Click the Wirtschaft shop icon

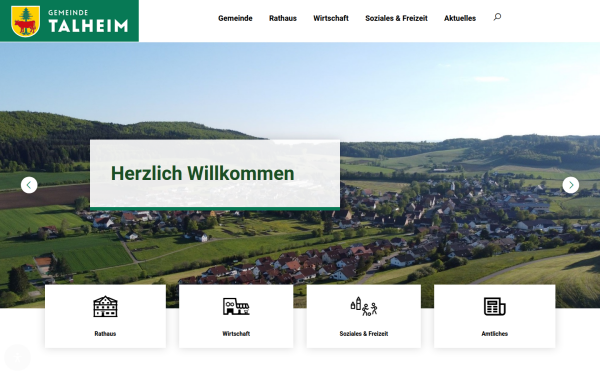[236, 307]
